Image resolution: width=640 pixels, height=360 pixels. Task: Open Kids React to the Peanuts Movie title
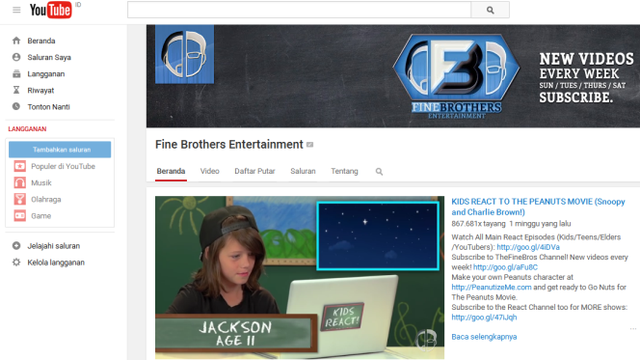point(538,207)
